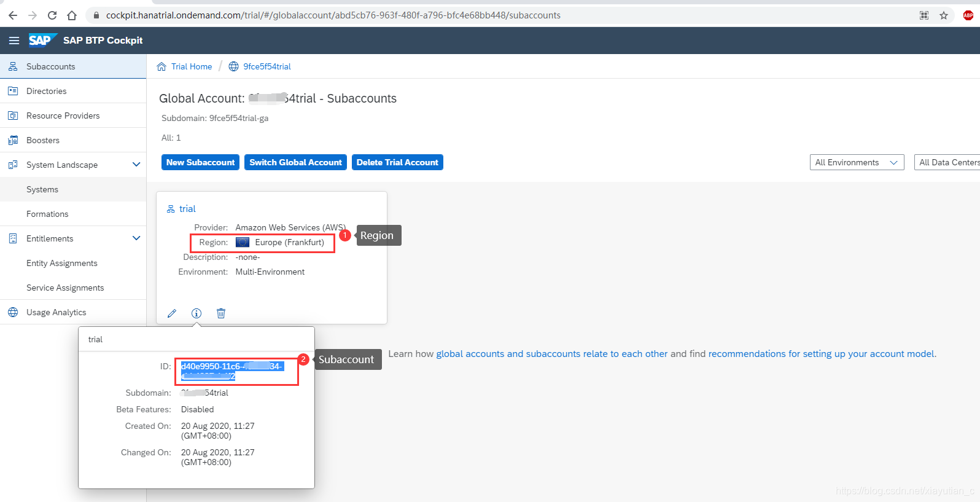Open the ABP extension icon

[968, 15]
